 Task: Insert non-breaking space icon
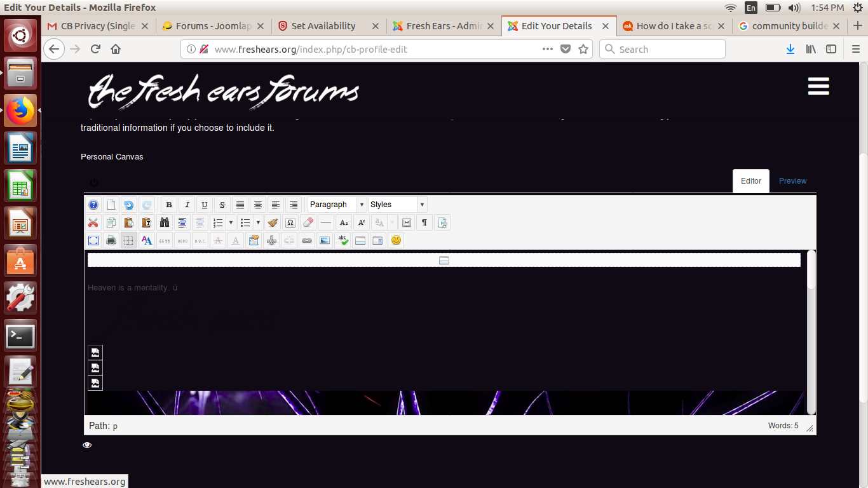(407, 222)
